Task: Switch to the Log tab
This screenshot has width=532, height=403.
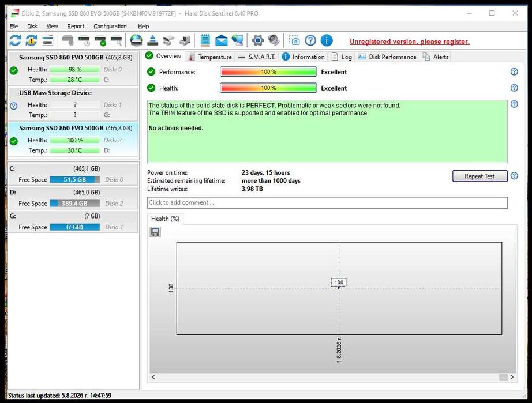Action: point(342,57)
